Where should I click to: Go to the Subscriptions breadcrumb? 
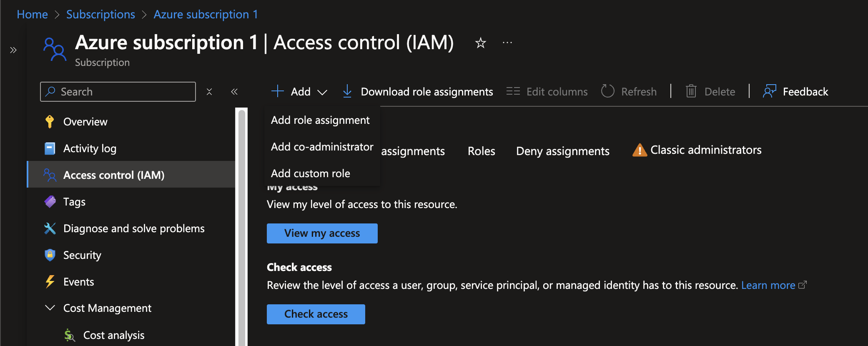coord(100,15)
